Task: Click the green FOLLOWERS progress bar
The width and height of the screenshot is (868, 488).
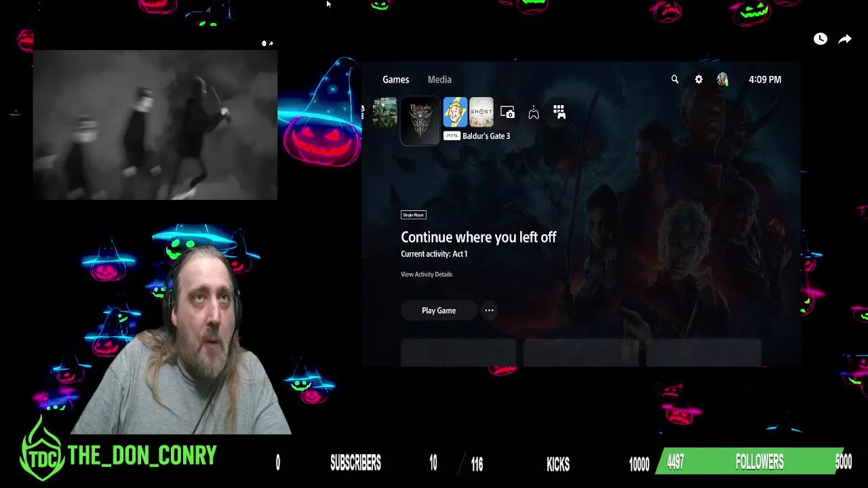Action: (x=749, y=462)
